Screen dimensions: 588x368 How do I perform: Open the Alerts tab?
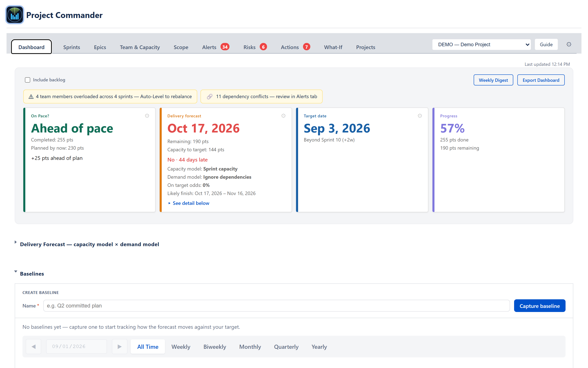pos(209,47)
